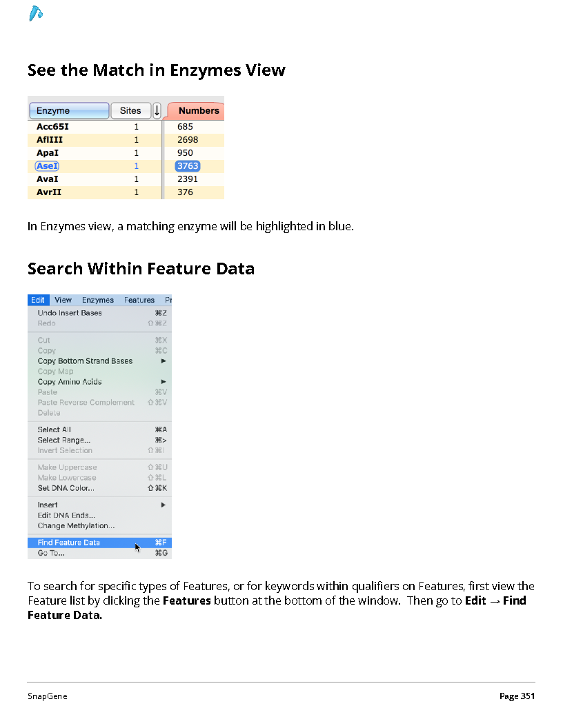The width and height of the screenshot is (563, 728).
Task: Switch to the Numbers tab
Action: (197, 110)
